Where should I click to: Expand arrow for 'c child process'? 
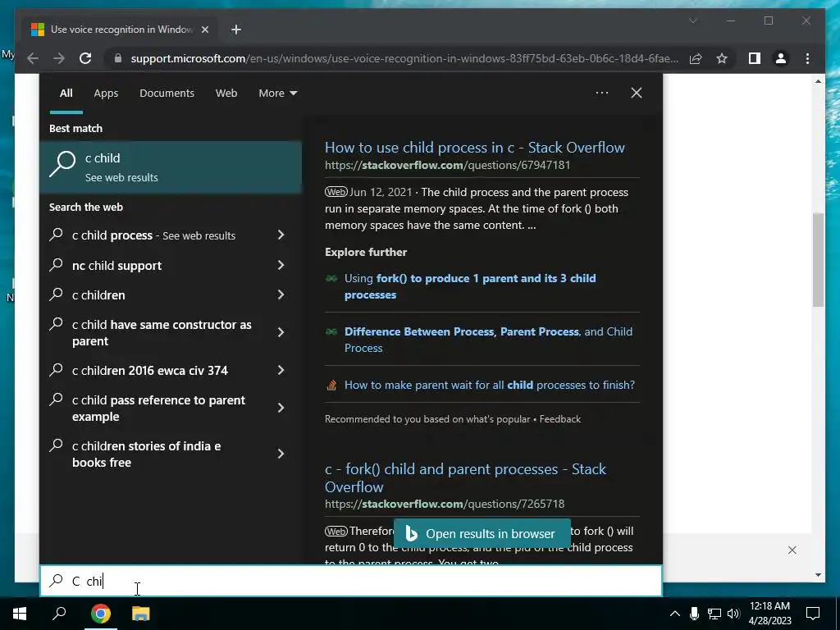pos(281,235)
